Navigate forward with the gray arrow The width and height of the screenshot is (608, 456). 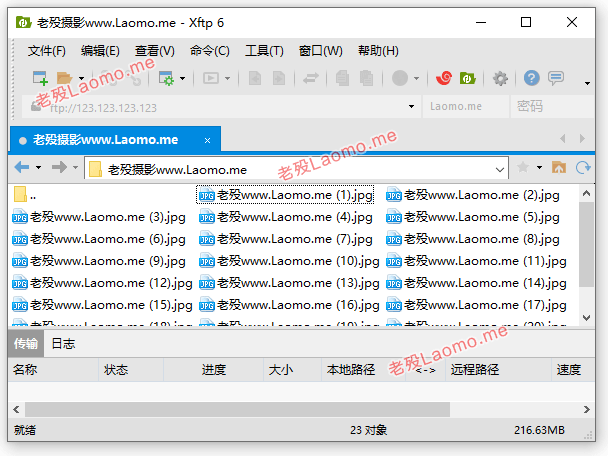[x=59, y=168]
